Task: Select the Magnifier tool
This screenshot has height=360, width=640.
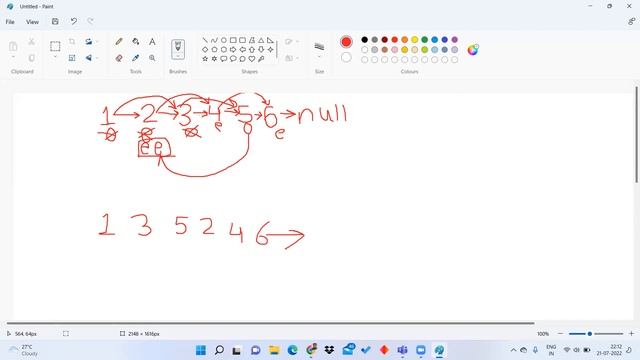Action: tap(152, 58)
